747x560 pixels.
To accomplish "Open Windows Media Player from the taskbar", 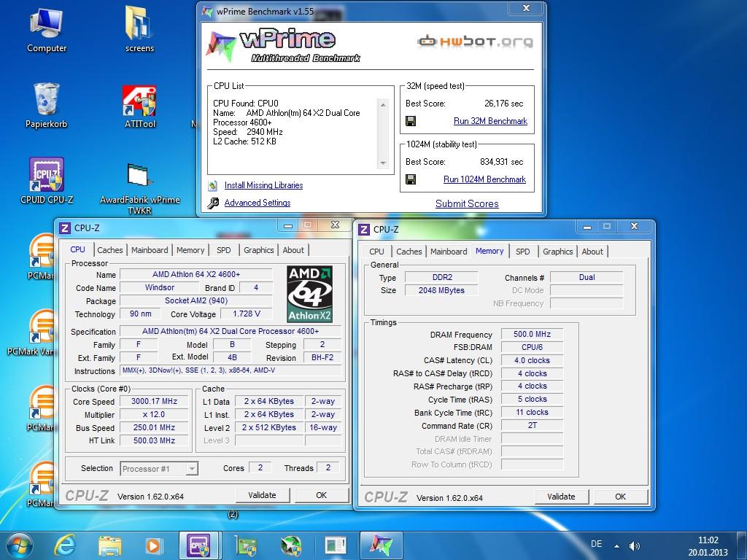I will tap(154, 545).
